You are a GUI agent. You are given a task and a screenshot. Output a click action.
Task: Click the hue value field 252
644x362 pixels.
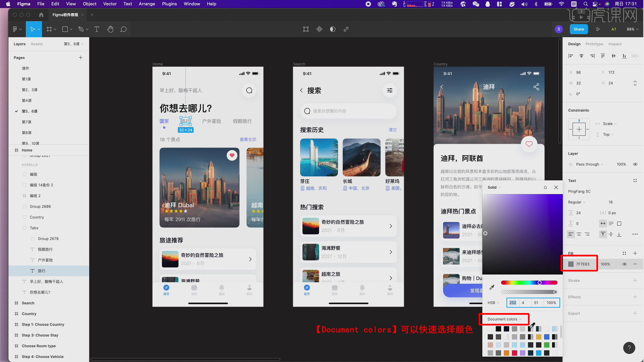click(513, 303)
